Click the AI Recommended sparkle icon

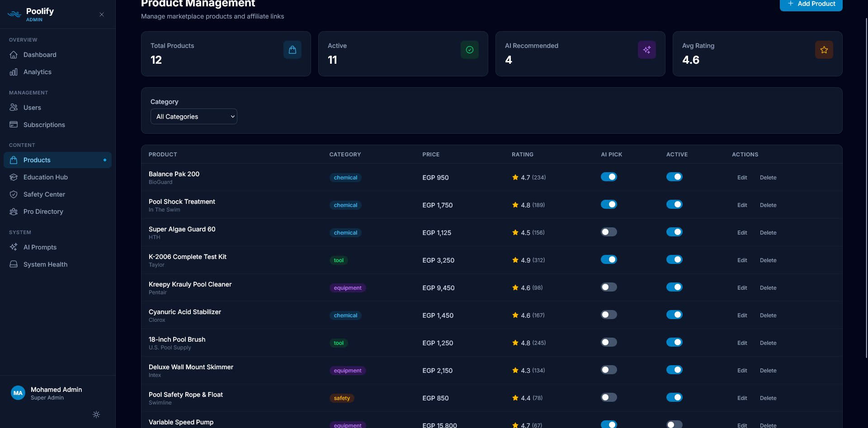point(647,50)
